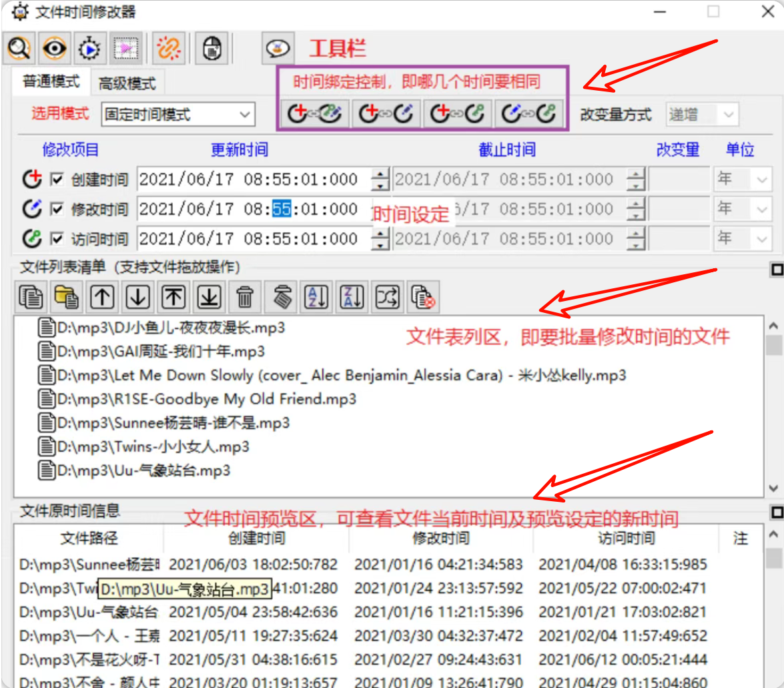Open the 访问时间 row unit 年 dropdown
Screen dimensions: 784x688
pos(743,238)
